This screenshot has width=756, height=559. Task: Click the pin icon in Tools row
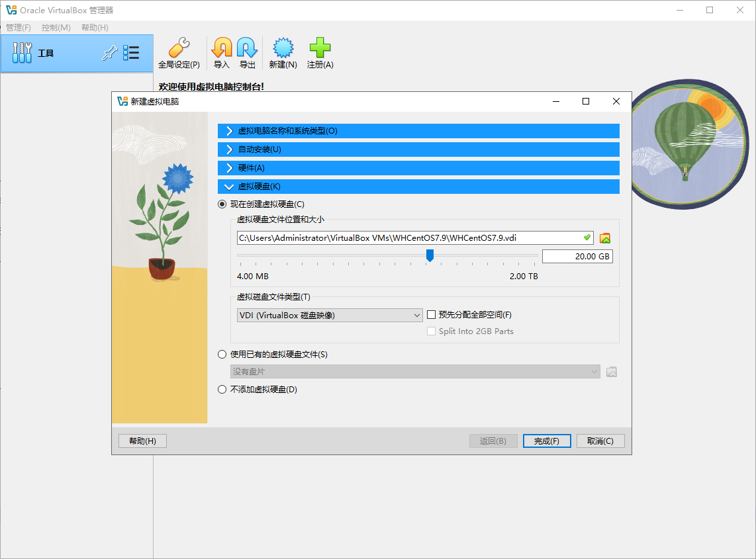coord(109,53)
